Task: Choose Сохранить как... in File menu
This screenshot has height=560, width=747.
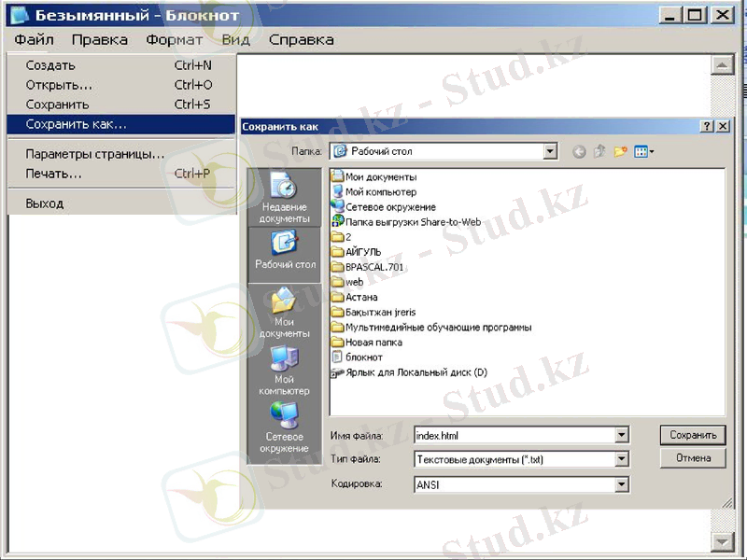Action: [77, 124]
